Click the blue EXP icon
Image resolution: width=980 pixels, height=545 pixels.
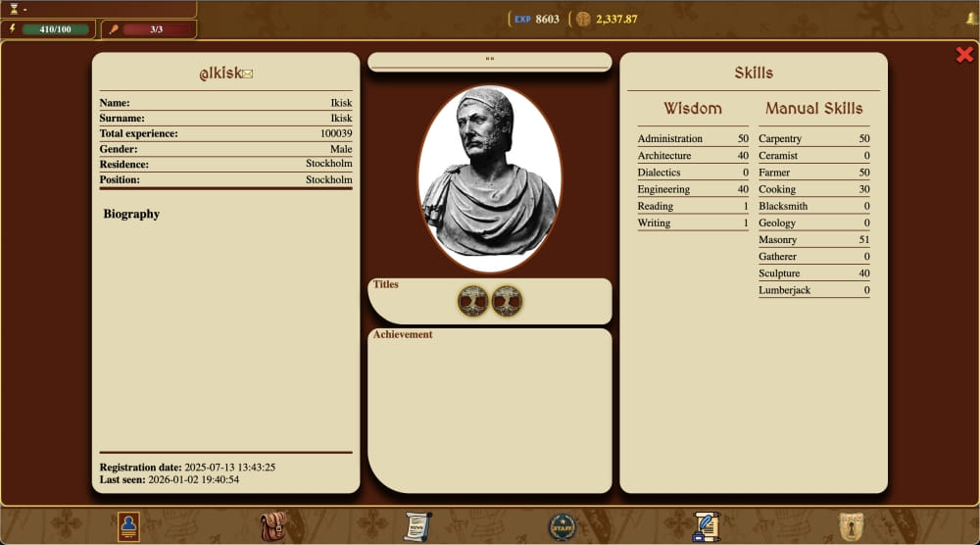pyautogui.click(x=522, y=20)
